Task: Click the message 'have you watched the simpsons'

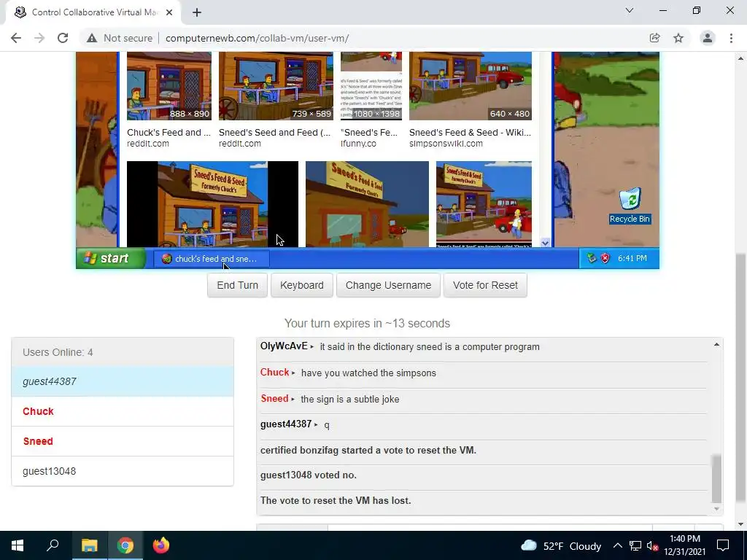Action: tap(368, 373)
